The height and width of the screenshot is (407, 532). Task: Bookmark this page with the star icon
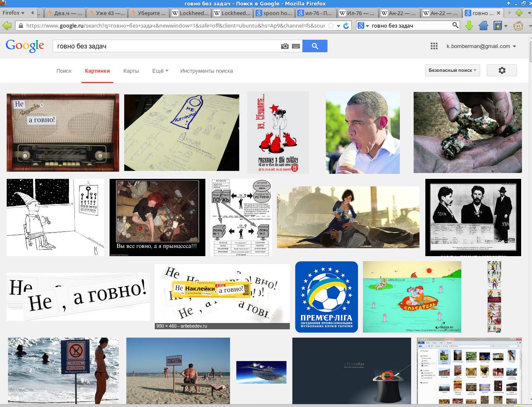click(x=330, y=25)
